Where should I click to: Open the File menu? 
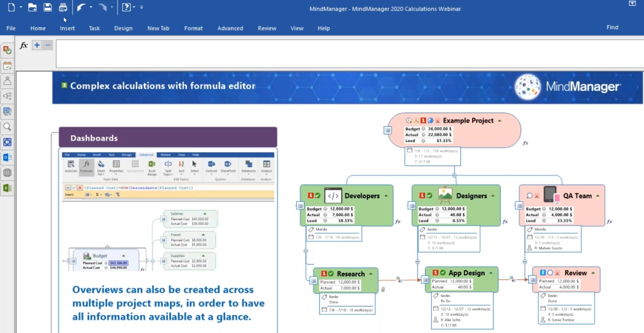[x=11, y=28]
